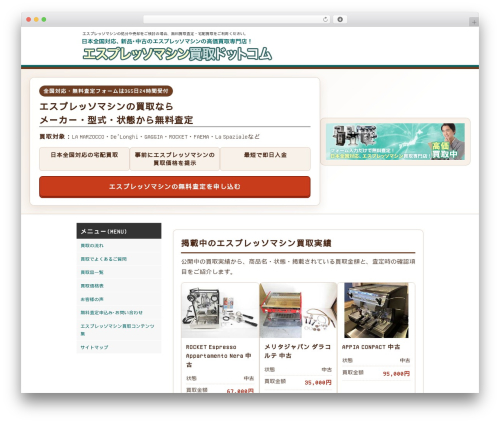Open サイトマップ in the sidebar menu
The width and height of the screenshot is (500, 423).
click(x=94, y=347)
